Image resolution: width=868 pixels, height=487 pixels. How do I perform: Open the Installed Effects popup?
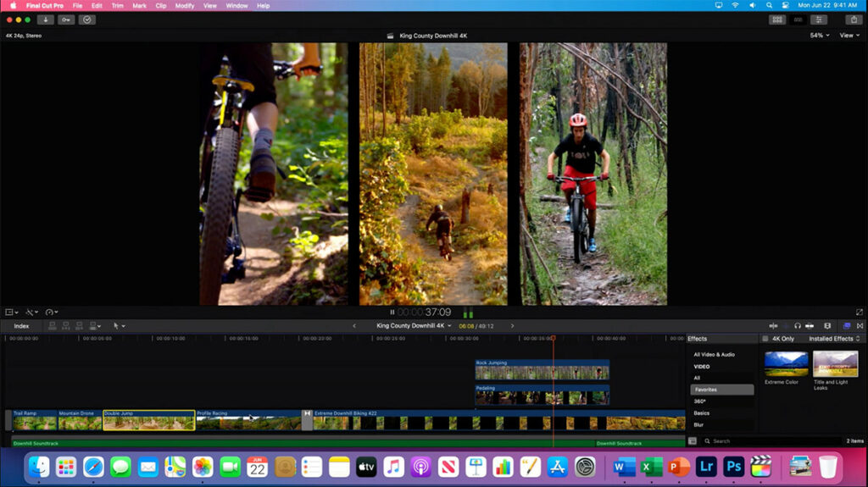click(834, 339)
